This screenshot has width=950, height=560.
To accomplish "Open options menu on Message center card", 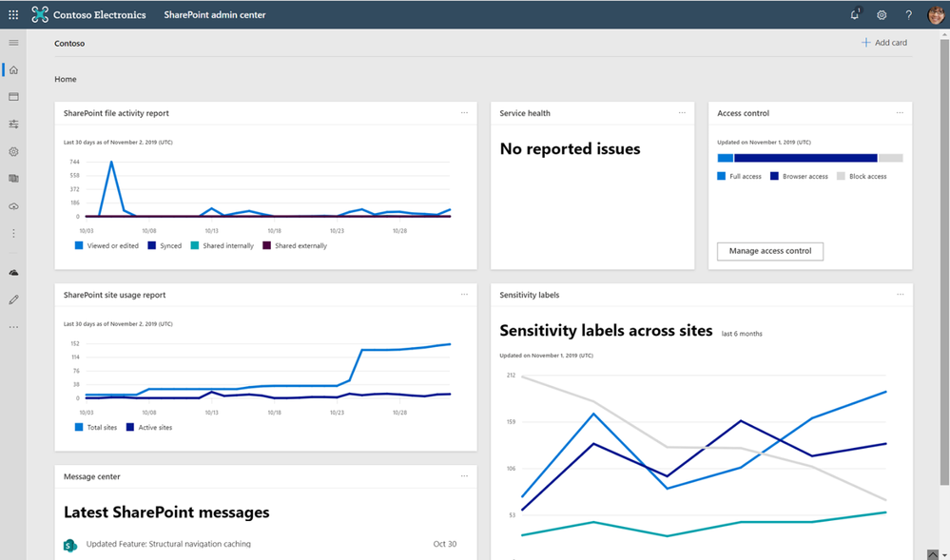I will tap(464, 476).
